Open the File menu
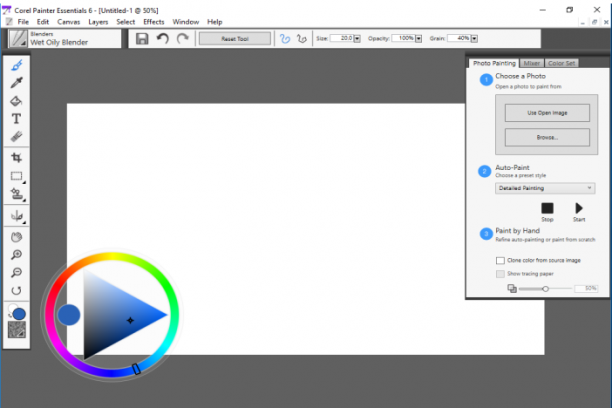 tap(23, 22)
